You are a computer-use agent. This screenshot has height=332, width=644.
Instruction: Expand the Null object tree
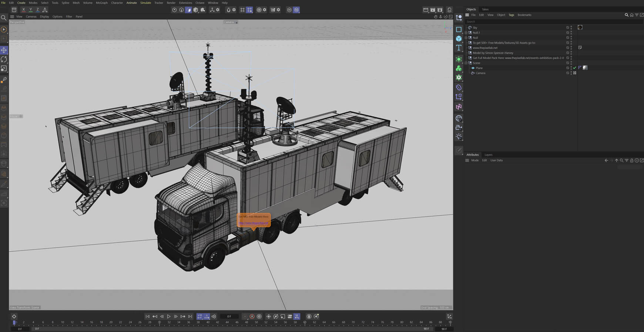click(466, 38)
